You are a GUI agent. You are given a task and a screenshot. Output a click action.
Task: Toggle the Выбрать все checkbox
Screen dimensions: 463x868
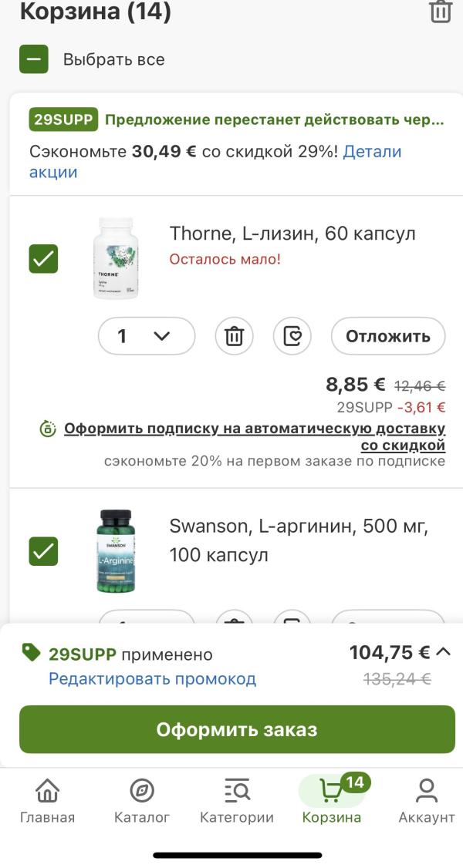click(x=34, y=59)
